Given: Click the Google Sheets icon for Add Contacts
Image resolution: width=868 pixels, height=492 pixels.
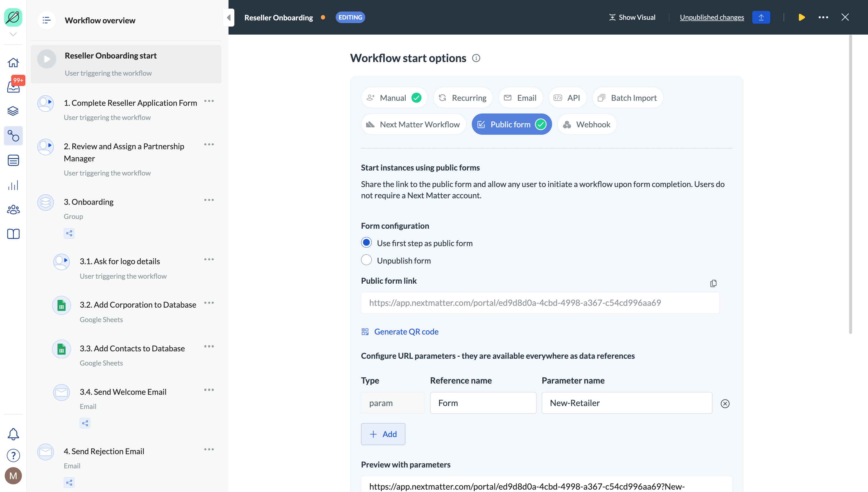Looking at the screenshot, I should [61, 349].
